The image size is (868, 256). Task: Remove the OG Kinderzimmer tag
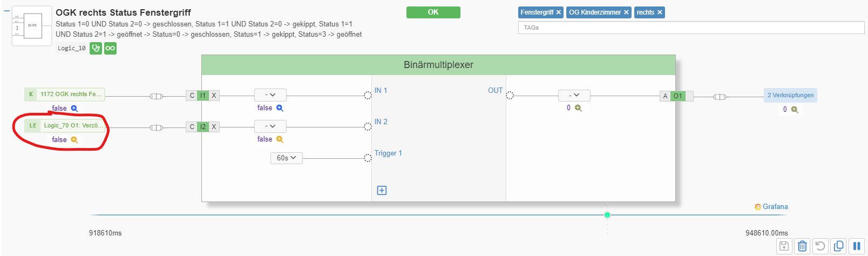[626, 12]
